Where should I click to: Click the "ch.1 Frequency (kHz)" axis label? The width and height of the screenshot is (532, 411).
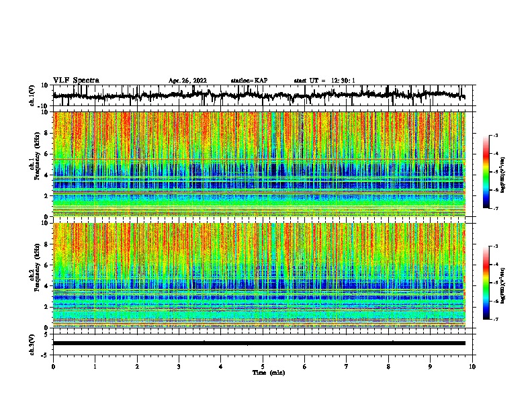(x=34, y=156)
